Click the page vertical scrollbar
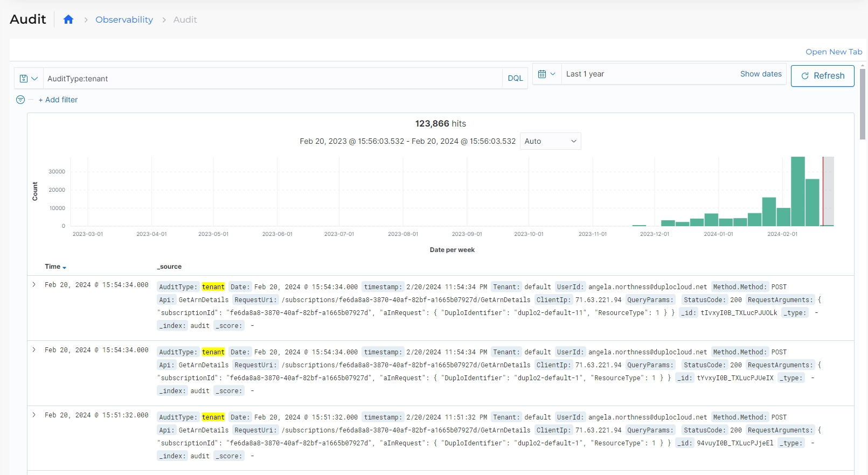868x475 pixels. point(862,102)
